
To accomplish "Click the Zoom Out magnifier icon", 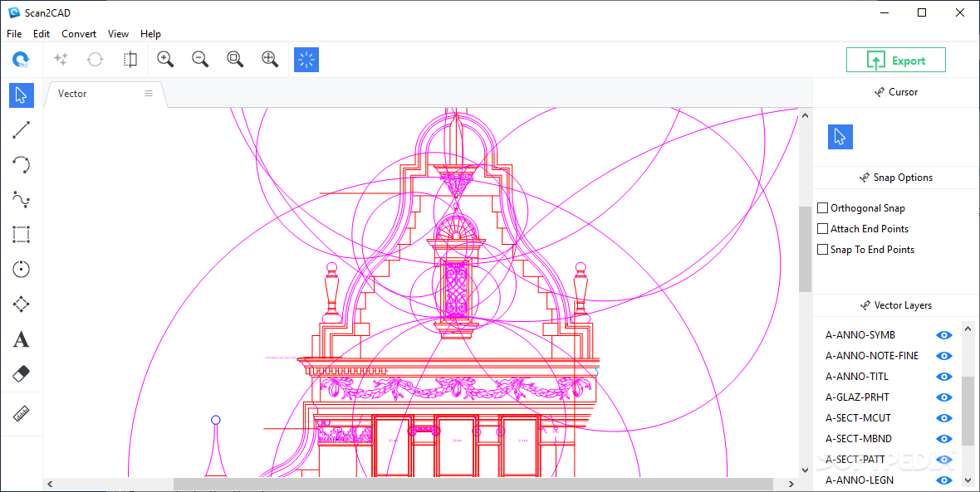I will [x=199, y=59].
